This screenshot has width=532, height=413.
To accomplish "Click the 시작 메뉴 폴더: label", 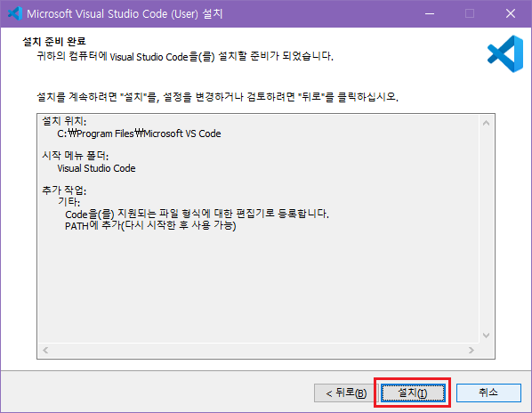I will (76, 156).
